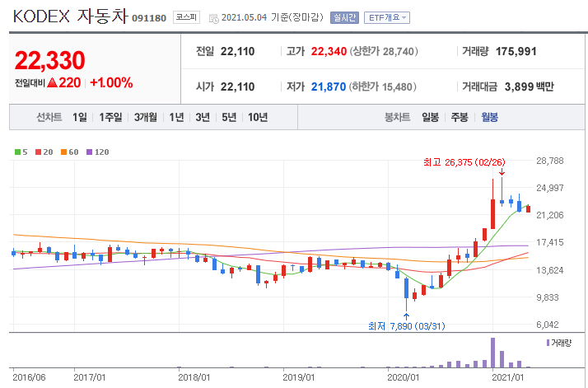Click the 2016/06 x-axis label
This screenshot has height=388, width=588.
click(x=29, y=377)
